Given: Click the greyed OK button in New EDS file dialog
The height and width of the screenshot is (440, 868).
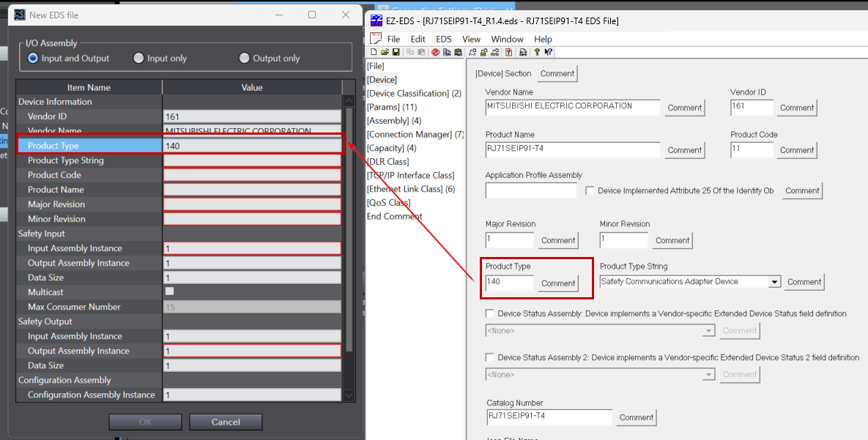Looking at the screenshot, I should click(x=145, y=422).
